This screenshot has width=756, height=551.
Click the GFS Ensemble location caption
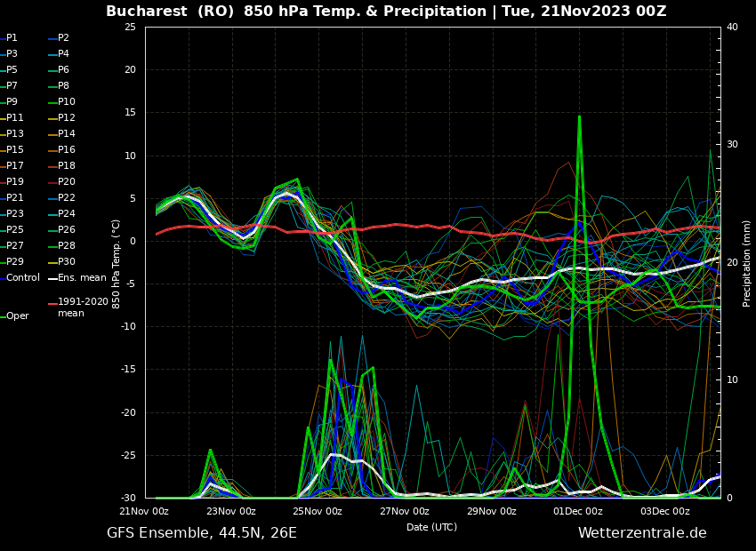[x=202, y=533]
